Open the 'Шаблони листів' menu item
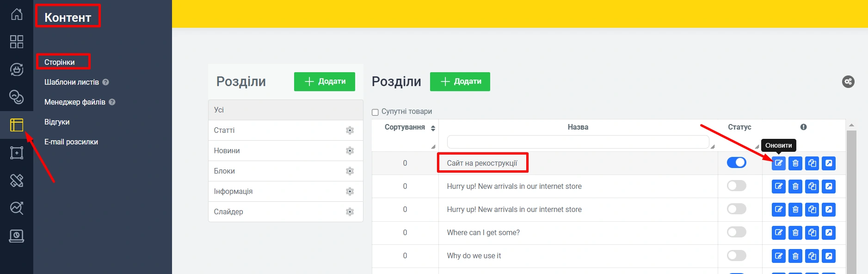Image resolution: width=868 pixels, height=274 pixels. click(72, 82)
